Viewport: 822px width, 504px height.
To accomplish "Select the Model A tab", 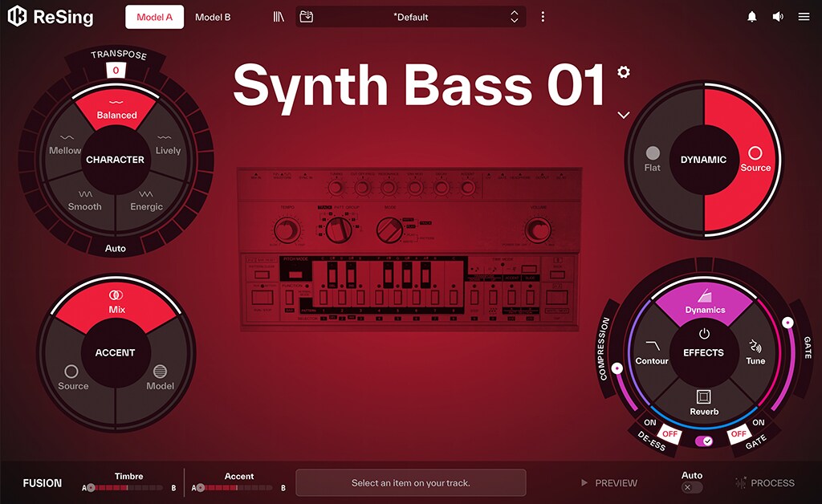I will pos(154,18).
